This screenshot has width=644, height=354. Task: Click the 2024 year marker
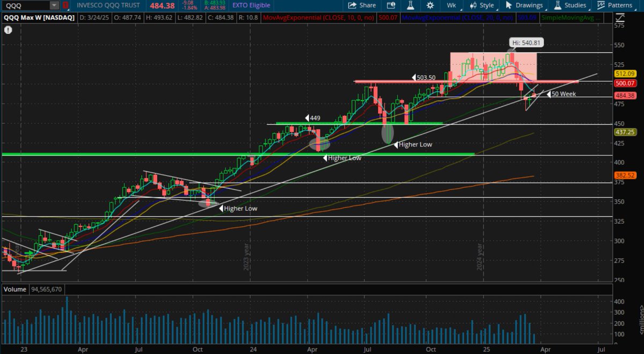(480, 256)
